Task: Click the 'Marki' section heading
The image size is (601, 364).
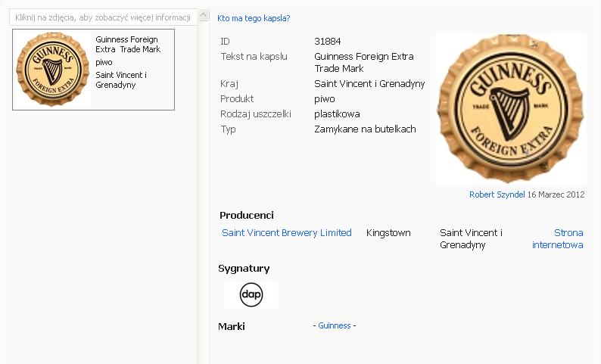Action: tap(232, 326)
